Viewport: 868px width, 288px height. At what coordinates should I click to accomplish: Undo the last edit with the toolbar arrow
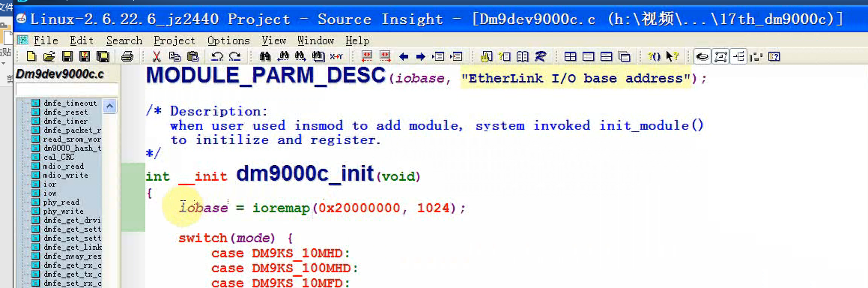point(217,56)
